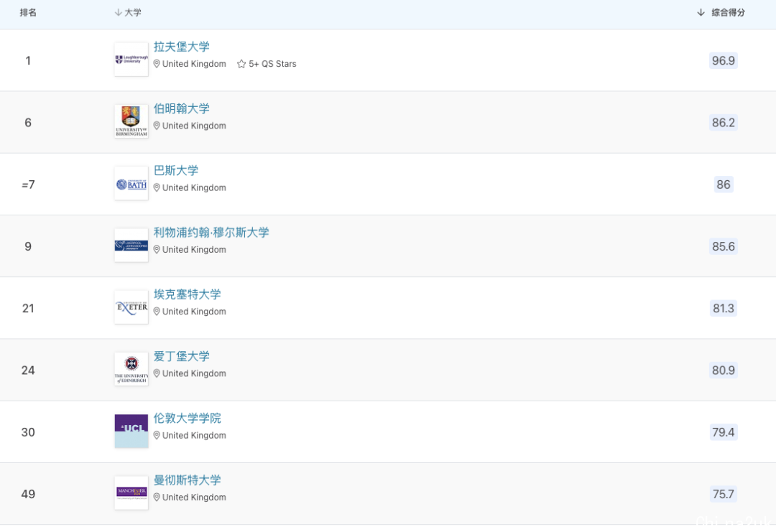Screen dimensions: 776x532
Task: Click location pin icon under 利物浦约翰·穆尔斯大学
Action: tap(157, 250)
